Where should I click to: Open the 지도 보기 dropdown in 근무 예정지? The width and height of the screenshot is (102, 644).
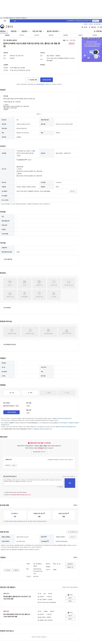pyautogui.click(x=73, y=191)
